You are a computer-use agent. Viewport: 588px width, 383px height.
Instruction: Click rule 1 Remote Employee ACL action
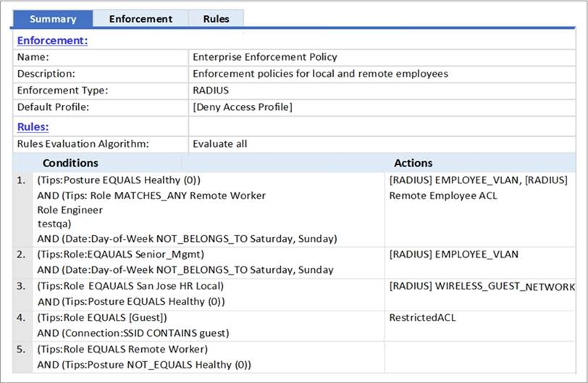point(443,195)
